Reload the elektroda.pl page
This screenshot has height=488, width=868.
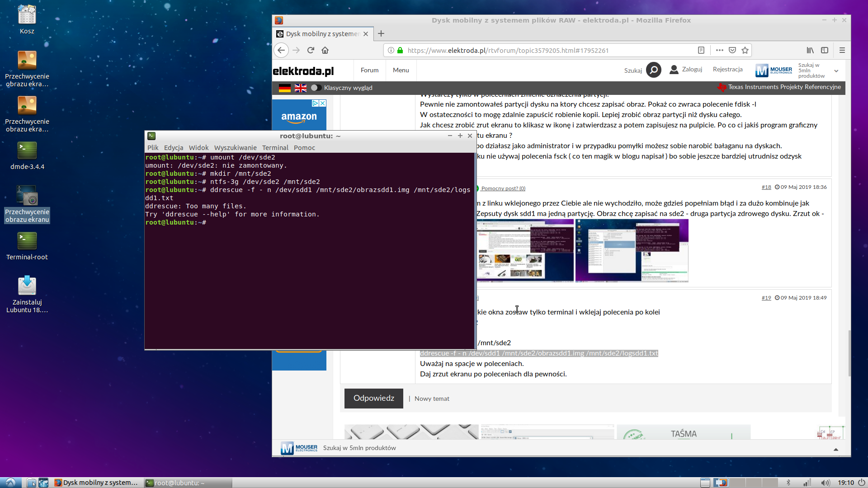point(311,50)
